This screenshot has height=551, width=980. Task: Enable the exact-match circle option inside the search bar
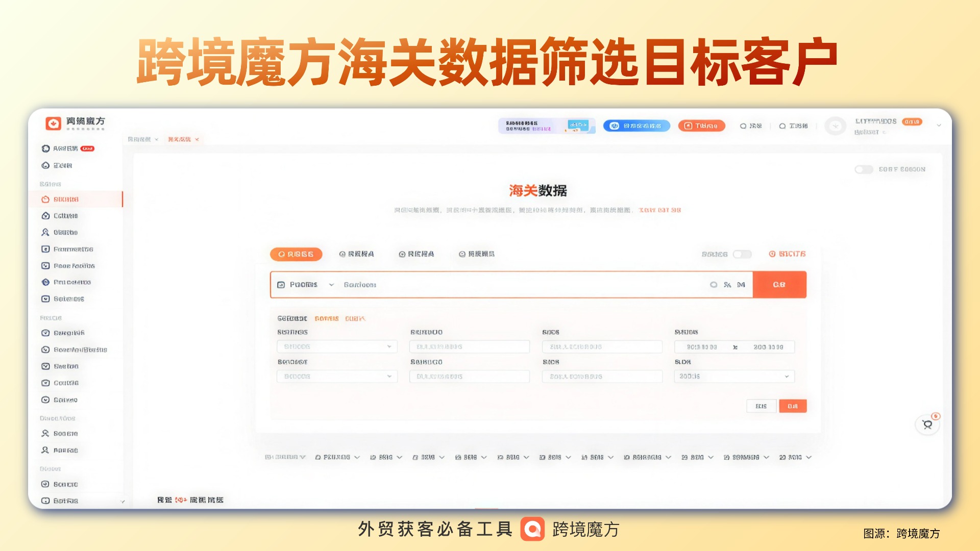click(714, 285)
